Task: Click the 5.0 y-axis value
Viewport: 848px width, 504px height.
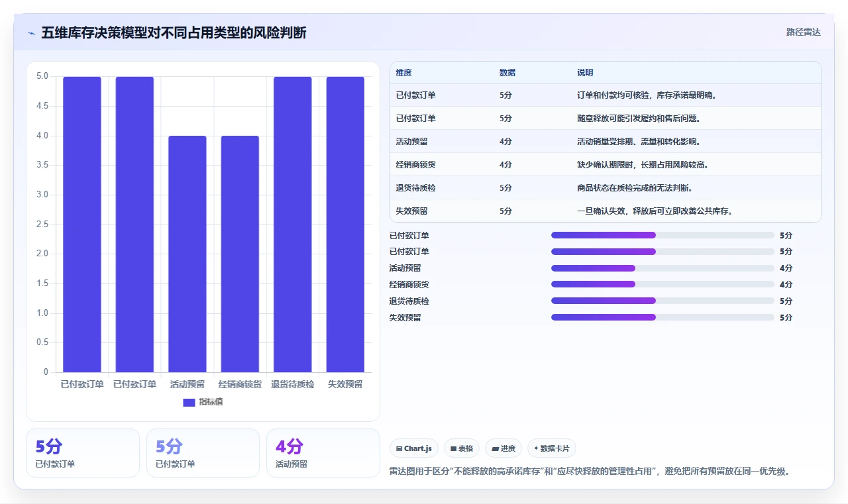Action: coord(42,76)
